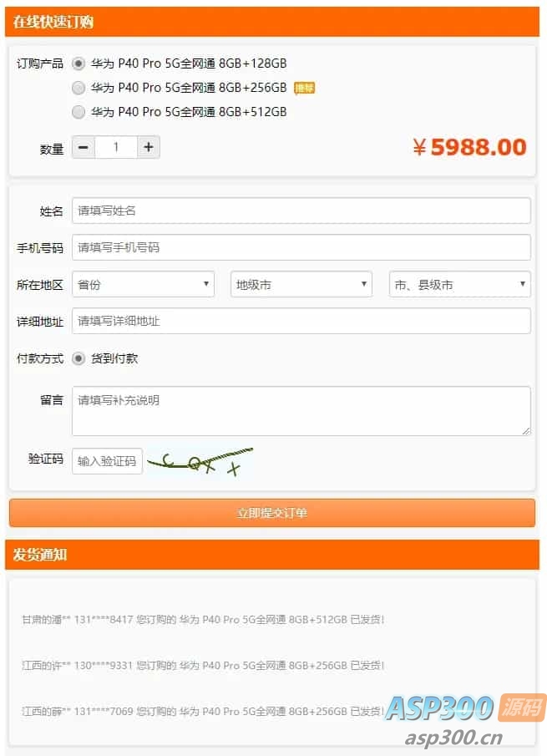Click the quantity number field
The height and width of the screenshot is (756, 547).
click(116, 147)
